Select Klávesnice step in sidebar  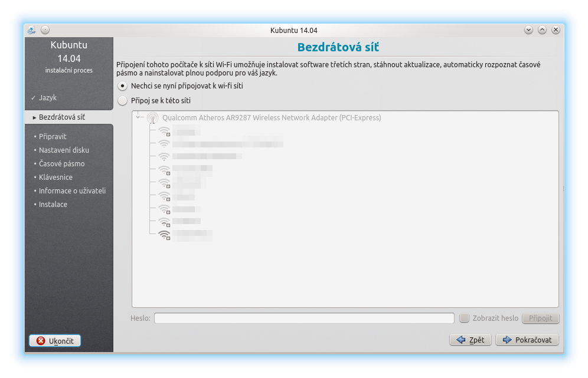click(x=55, y=177)
